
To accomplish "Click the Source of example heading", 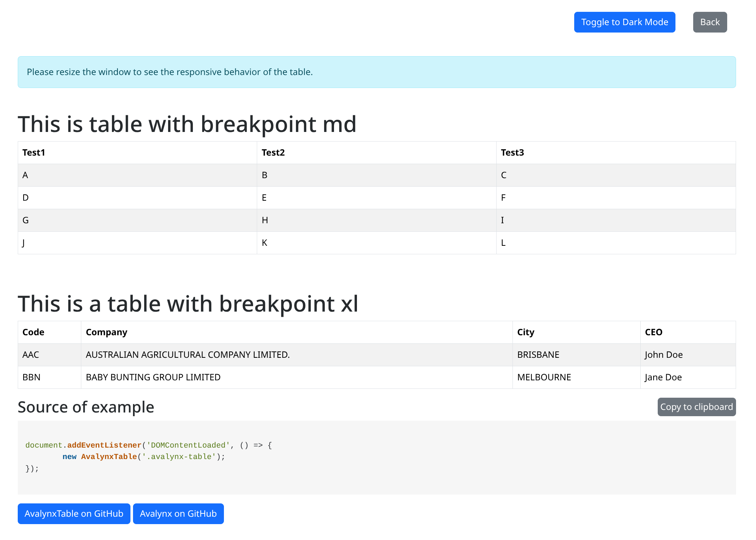I will [86, 407].
